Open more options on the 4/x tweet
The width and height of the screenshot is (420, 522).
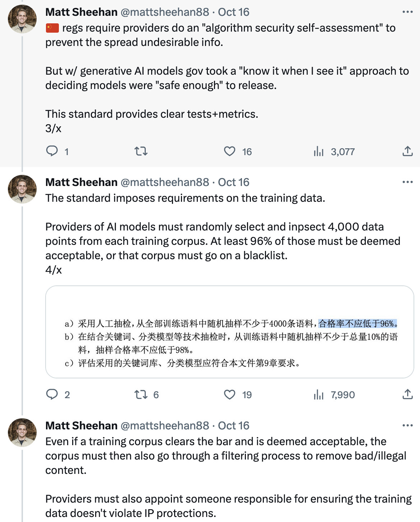click(x=407, y=182)
